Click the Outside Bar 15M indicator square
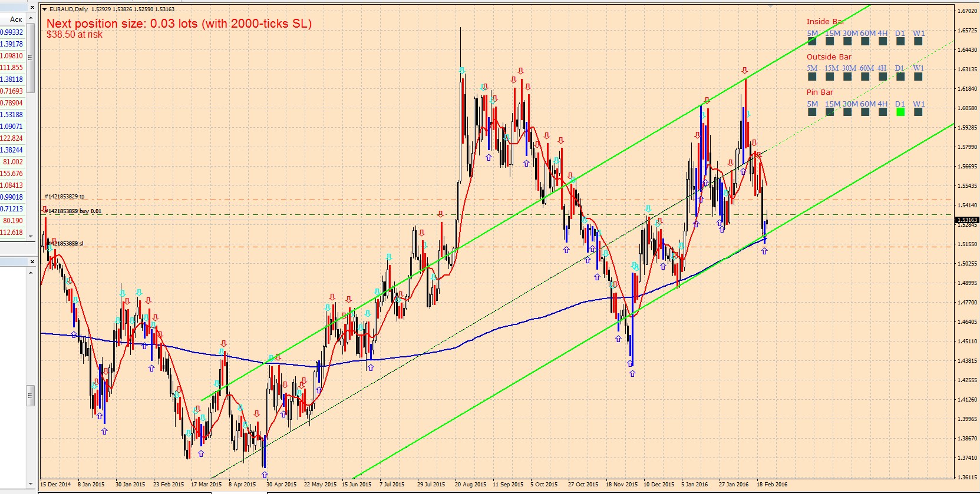 click(830, 77)
